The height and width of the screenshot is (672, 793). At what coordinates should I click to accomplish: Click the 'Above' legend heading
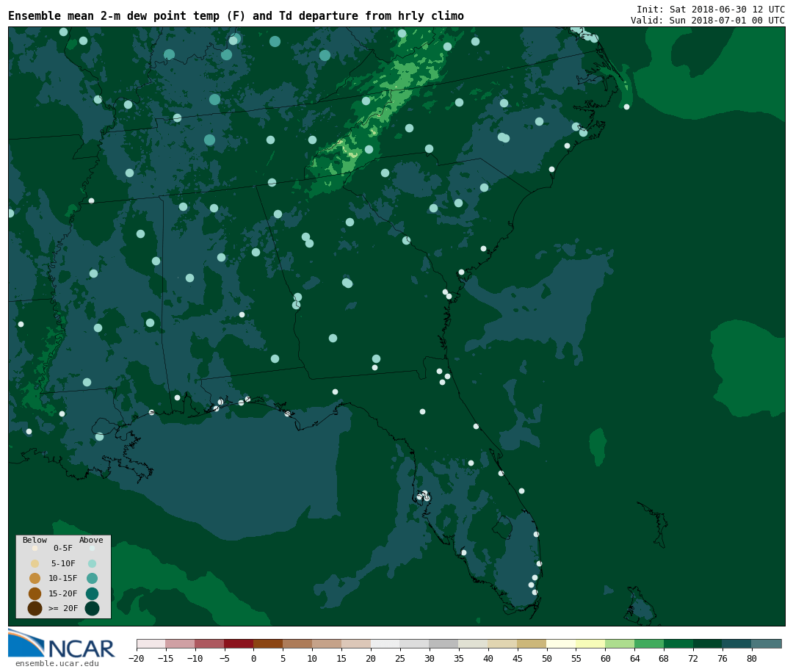click(x=91, y=540)
